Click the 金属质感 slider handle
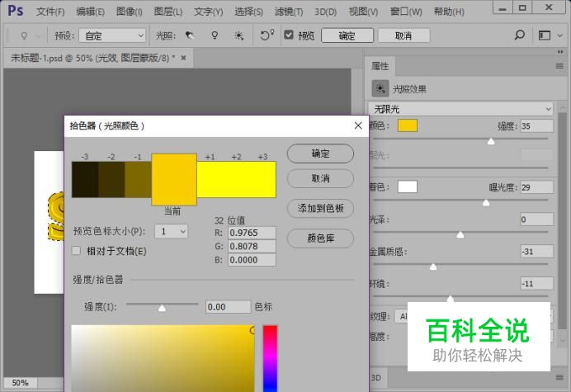 [433, 267]
